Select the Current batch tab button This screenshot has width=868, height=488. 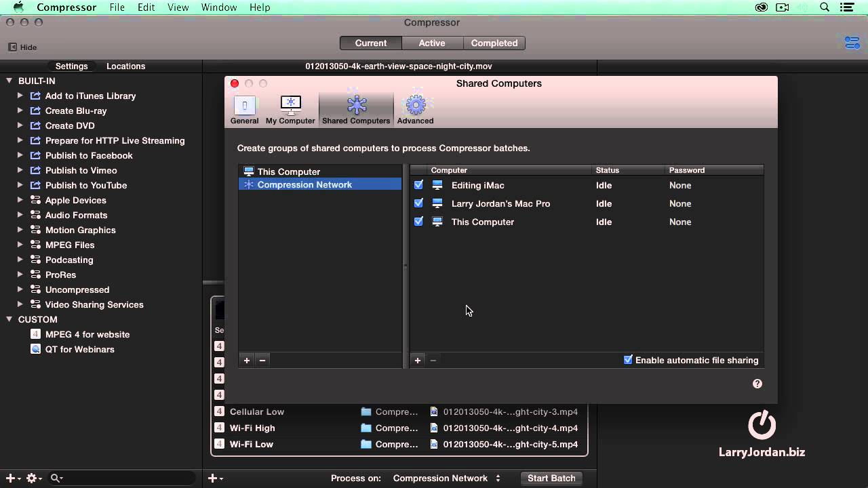click(x=371, y=43)
